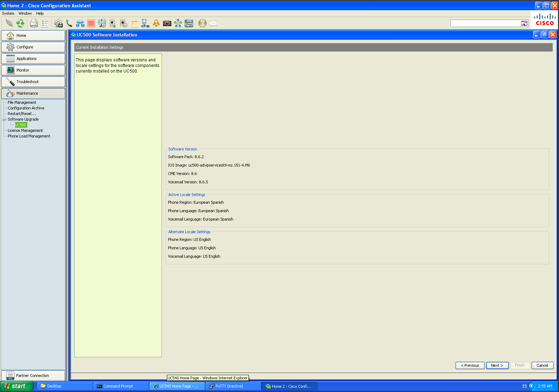Viewport: 559px width, 392px height.
Task: Open the Configure navigation section
Action: pos(33,47)
